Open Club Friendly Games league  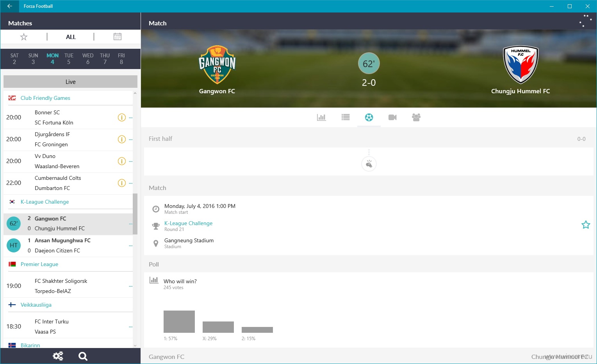[x=45, y=98]
